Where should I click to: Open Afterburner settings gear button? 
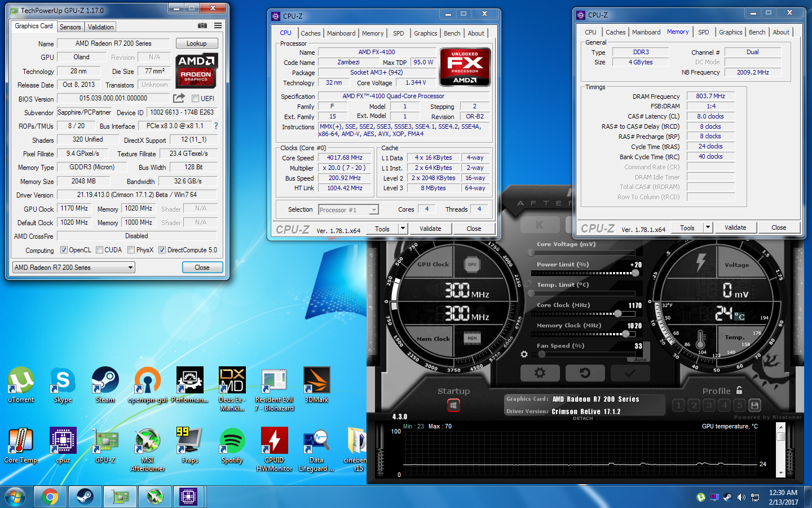540,373
